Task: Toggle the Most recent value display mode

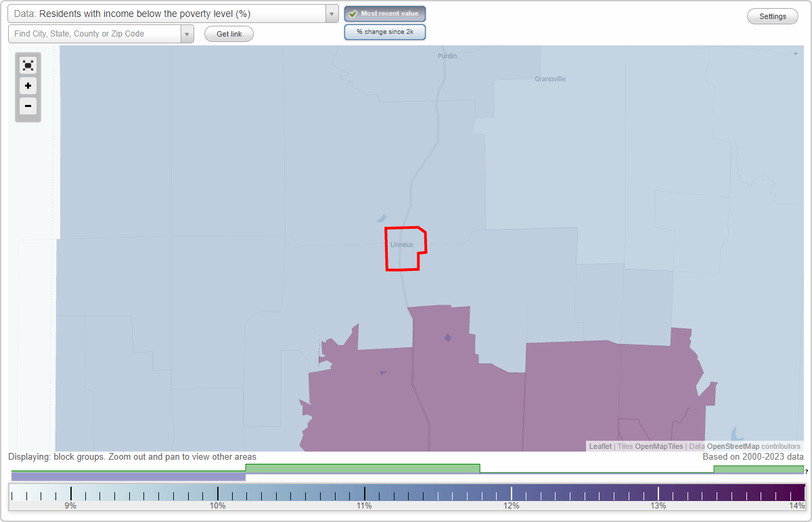Action: 385,13
